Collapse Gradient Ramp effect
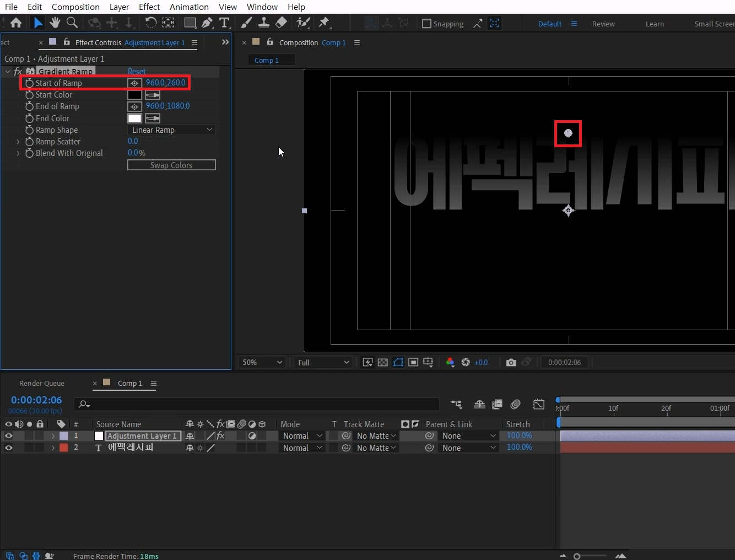 pyautogui.click(x=8, y=71)
